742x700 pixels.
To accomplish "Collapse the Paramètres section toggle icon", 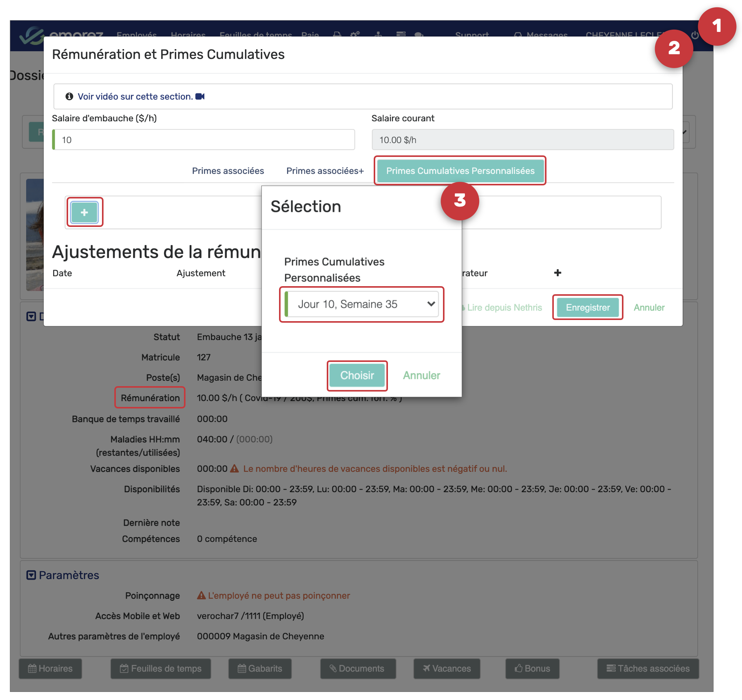I will pyautogui.click(x=31, y=575).
